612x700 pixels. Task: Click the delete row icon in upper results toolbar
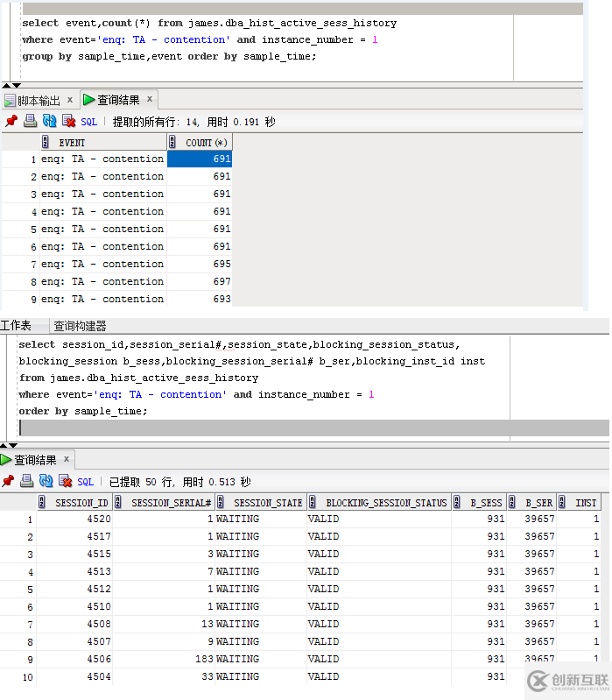68,122
